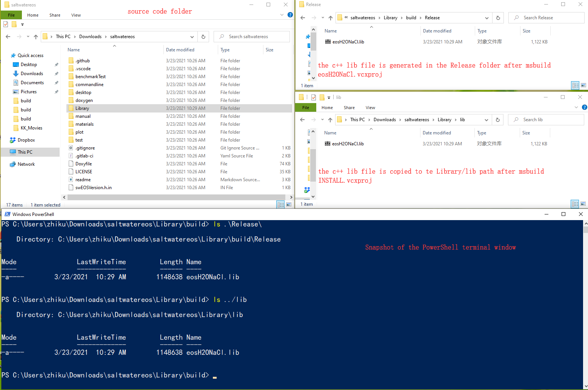Expand the ribbon in saltwatereos window
This screenshot has width=588, height=390.
click(x=282, y=15)
